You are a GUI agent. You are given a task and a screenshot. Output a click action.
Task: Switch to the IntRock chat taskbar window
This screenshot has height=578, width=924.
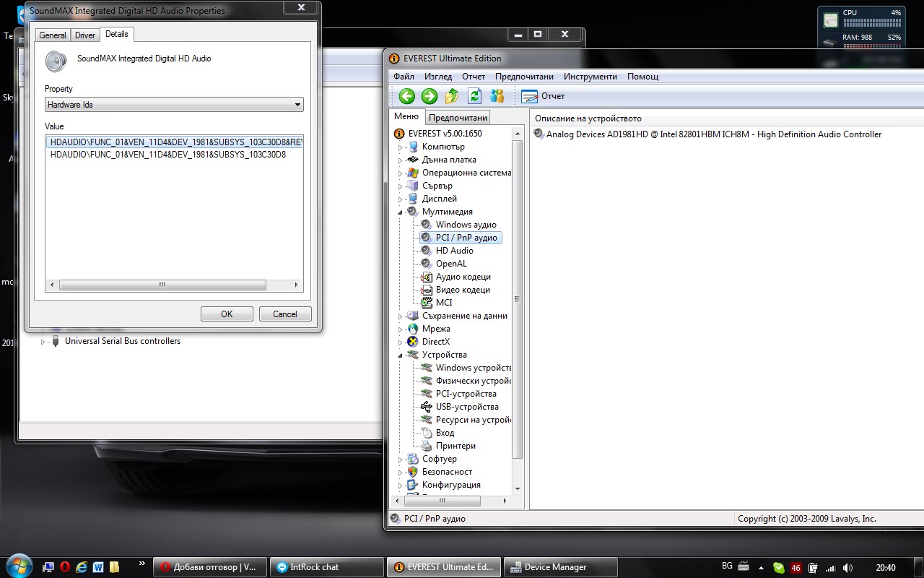point(327,567)
